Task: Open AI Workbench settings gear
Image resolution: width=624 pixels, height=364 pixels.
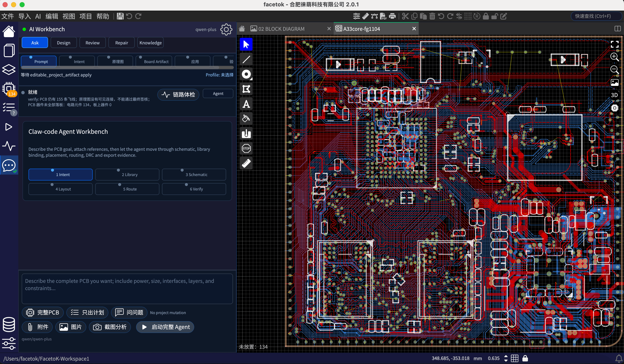Action: point(226,30)
